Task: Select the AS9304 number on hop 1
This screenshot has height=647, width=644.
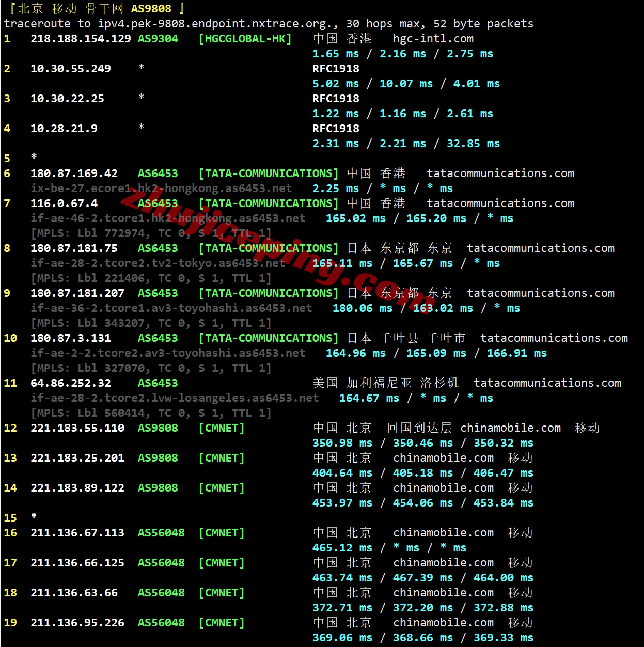Action: [158, 39]
